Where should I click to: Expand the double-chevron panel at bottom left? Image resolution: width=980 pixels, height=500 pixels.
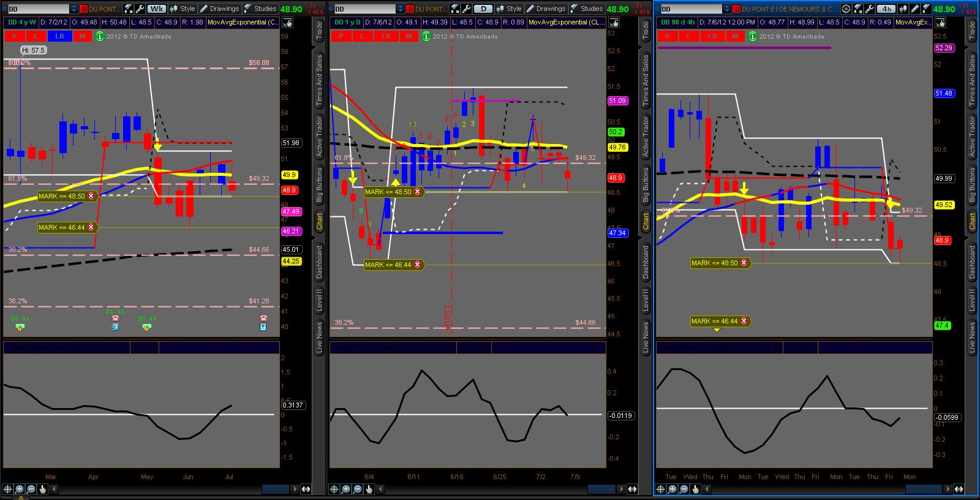coord(21,498)
